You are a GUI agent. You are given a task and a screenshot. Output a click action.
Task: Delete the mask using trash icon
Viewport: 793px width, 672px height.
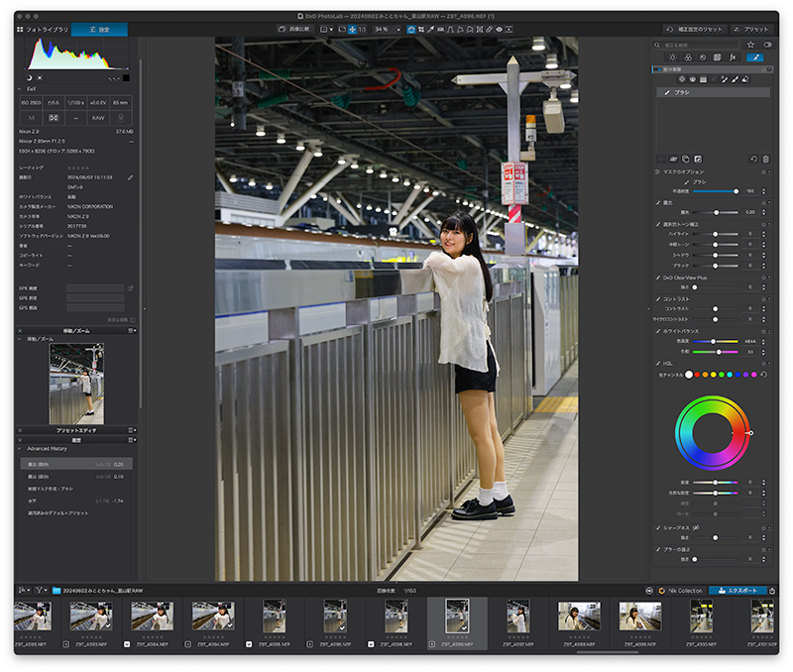(x=765, y=159)
